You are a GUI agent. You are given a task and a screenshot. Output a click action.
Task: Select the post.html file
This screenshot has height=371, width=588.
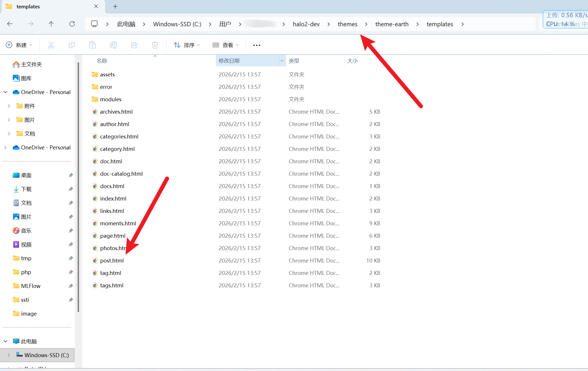pyautogui.click(x=112, y=261)
